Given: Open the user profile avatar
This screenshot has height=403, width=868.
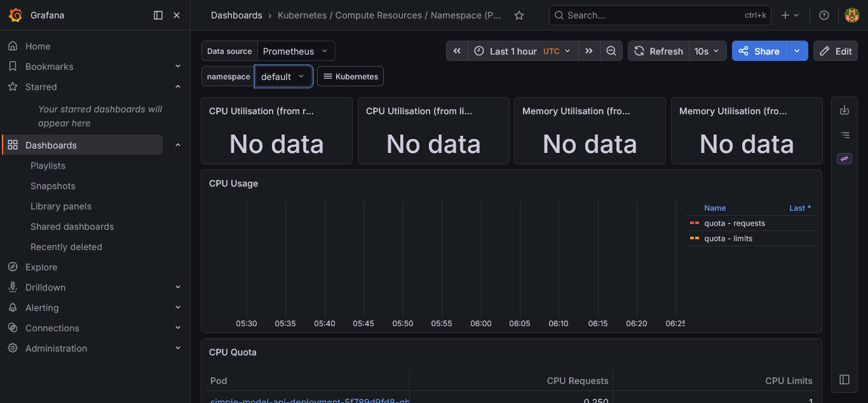Looking at the screenshot, I should 851,15.
